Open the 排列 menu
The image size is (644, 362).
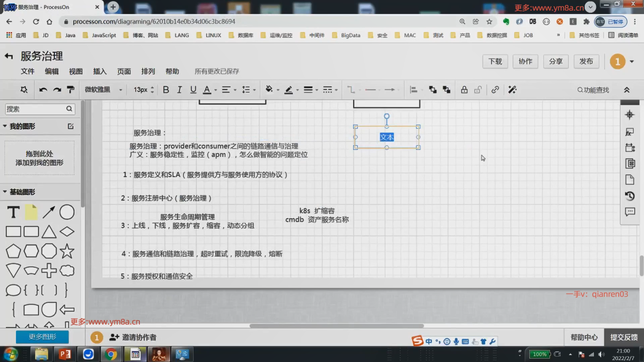pyautogui.click(x=148, y=71)
